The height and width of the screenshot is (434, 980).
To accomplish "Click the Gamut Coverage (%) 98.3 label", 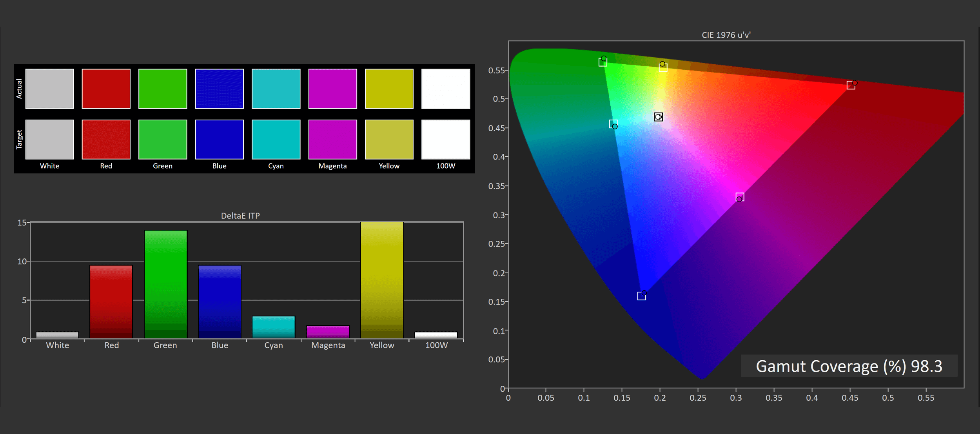I will tap(849, 366).
